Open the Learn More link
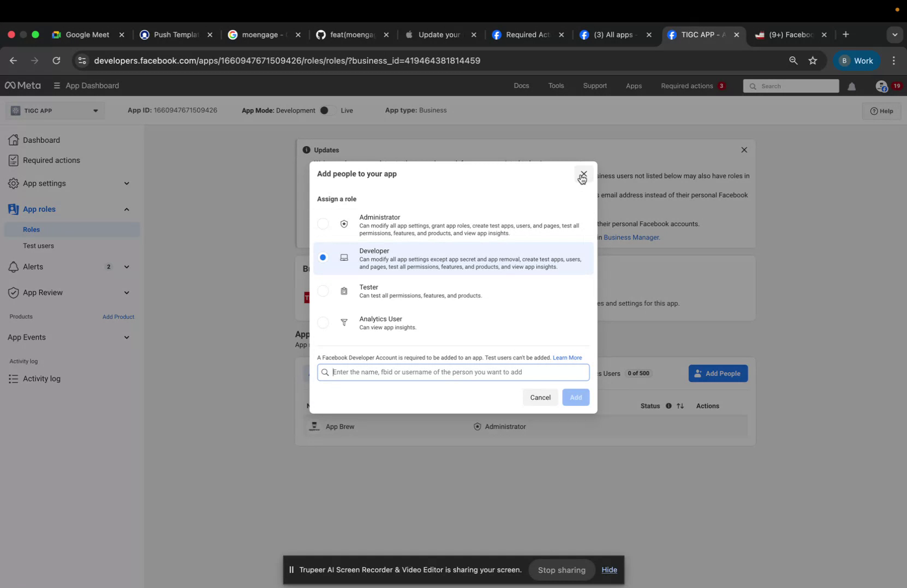This screenshot has width=907, height=588. pyautogui.click(x=567, y=357)
